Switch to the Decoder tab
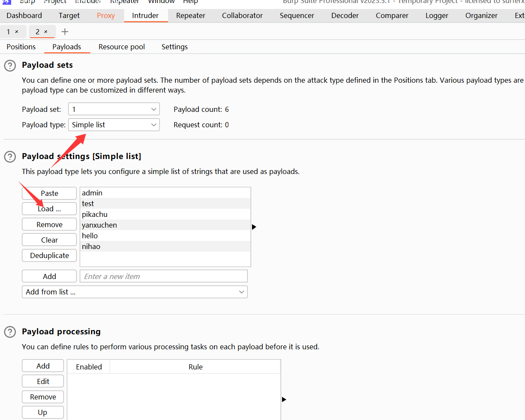Screen dimensions: 525x420 pos(345,15)
